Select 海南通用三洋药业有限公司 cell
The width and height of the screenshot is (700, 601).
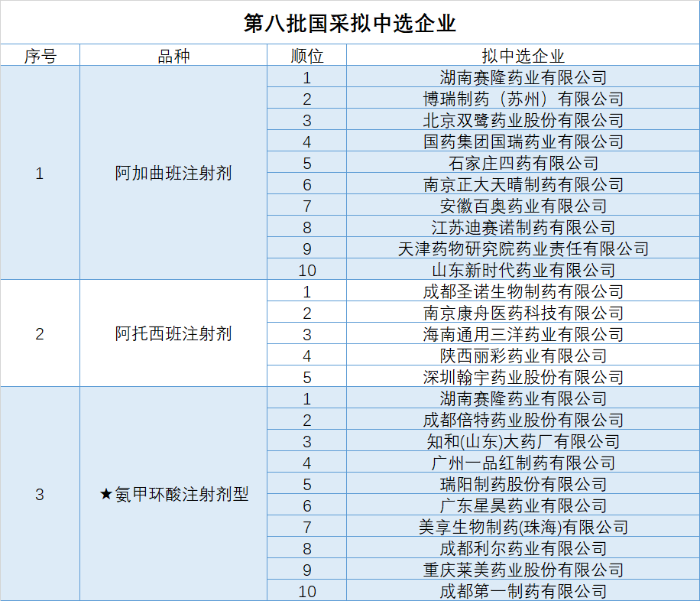click(523, 334)
